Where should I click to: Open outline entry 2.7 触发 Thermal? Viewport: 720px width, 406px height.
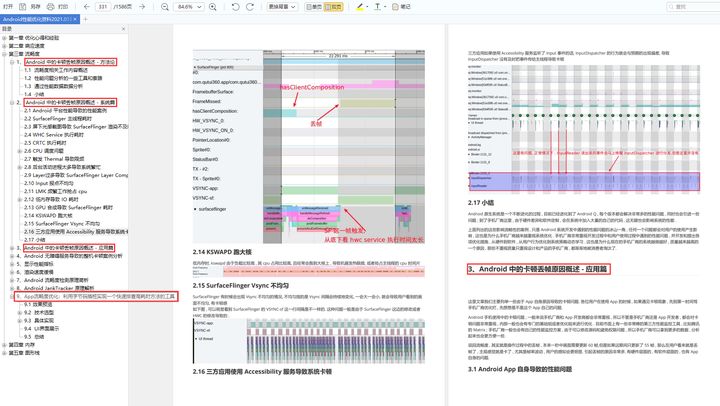[x=54, y=159]
